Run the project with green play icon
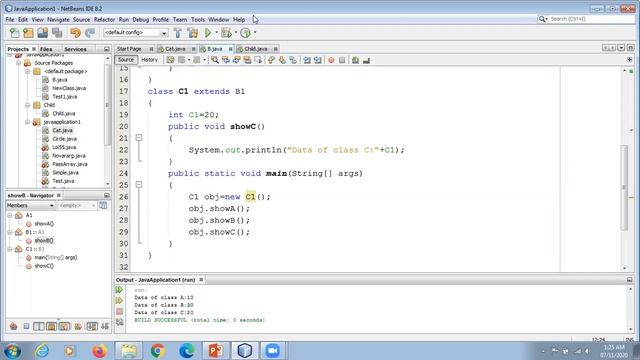 (x=208, y=33)
